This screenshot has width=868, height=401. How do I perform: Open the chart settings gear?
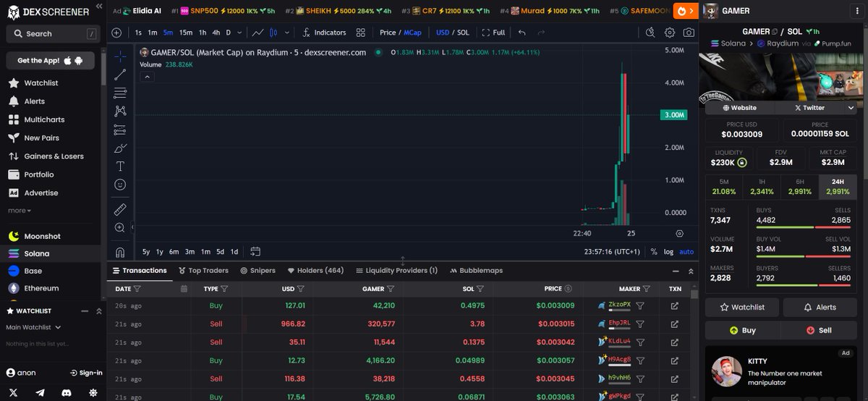[x=670, y=33]
